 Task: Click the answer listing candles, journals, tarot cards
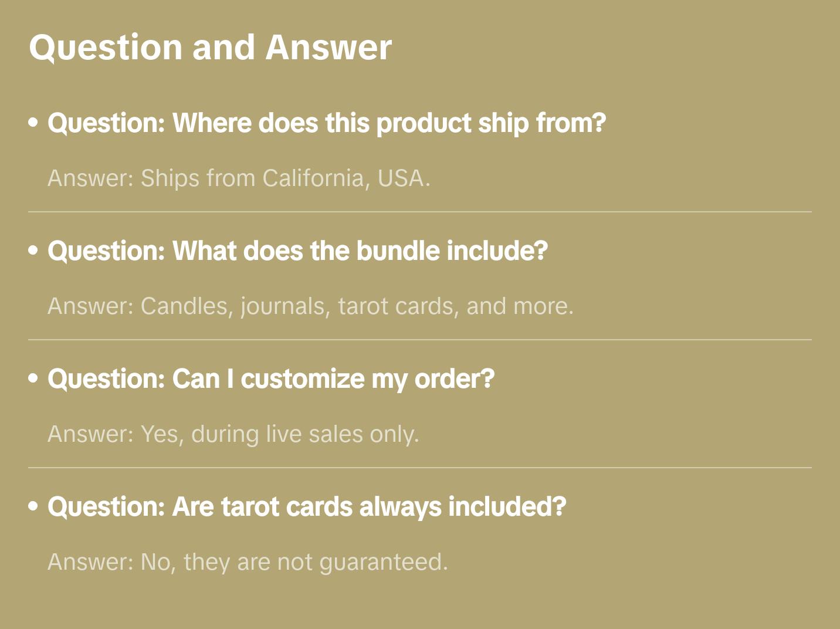(310, 306)
